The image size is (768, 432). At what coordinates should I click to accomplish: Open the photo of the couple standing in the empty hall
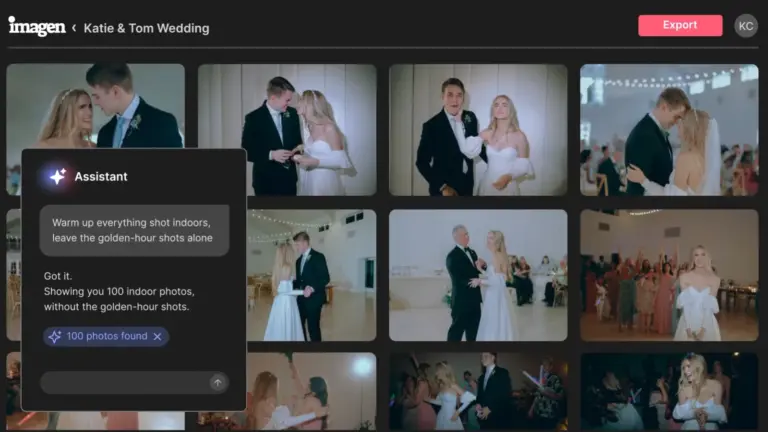[312, 275]
